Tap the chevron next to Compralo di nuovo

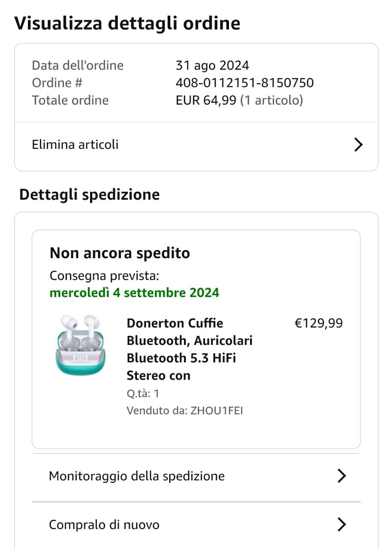pos(341,524)
